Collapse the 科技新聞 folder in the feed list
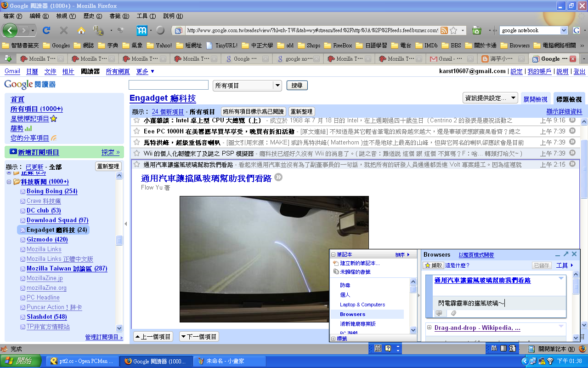The height and width of the screenshot is (368, 588). [9, 182]
